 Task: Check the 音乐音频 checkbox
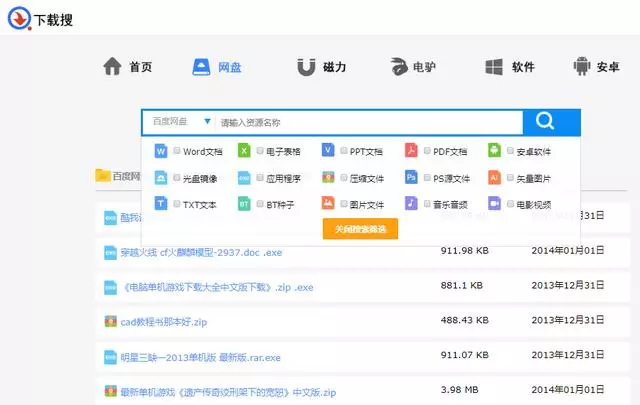tap(427, 204)
